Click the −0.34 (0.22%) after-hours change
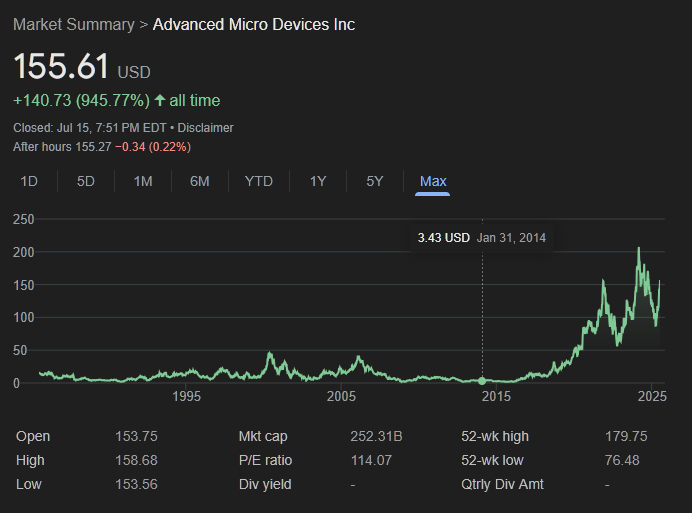The image size is (692, 513). point(153,147)
